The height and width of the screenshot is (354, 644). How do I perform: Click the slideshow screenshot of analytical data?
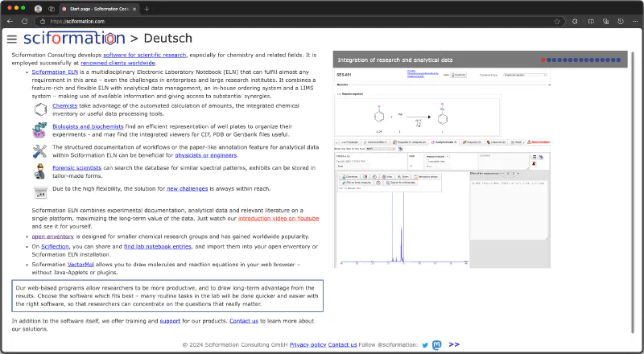click(x=442, y=168)
